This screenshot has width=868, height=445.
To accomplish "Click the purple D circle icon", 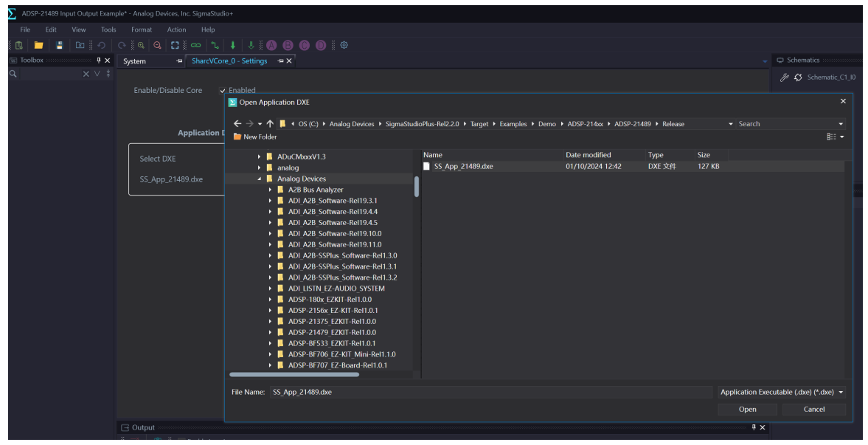I will click(x=321, y=46).
